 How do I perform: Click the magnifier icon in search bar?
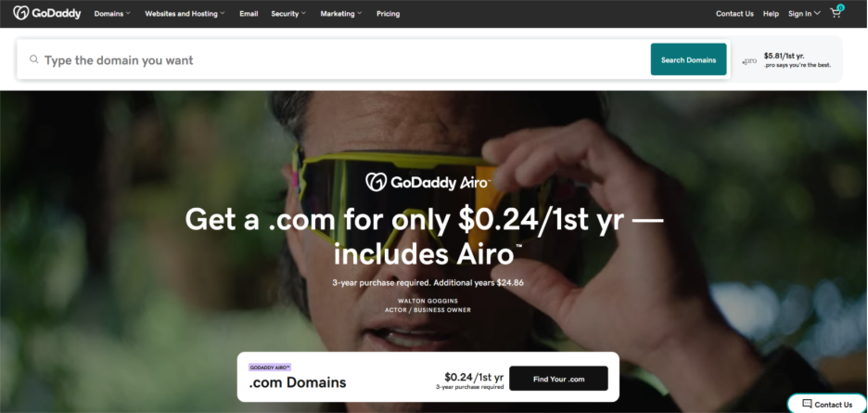pos(34,59)
